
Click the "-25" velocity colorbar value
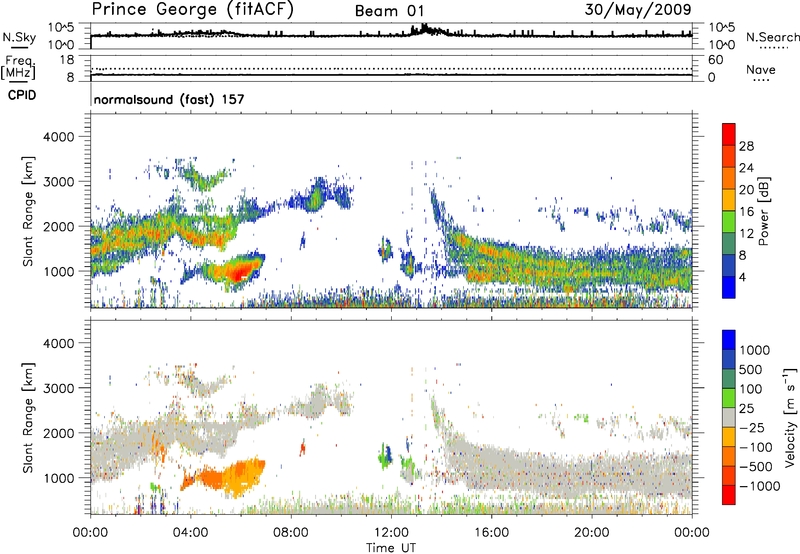point(752,427)
